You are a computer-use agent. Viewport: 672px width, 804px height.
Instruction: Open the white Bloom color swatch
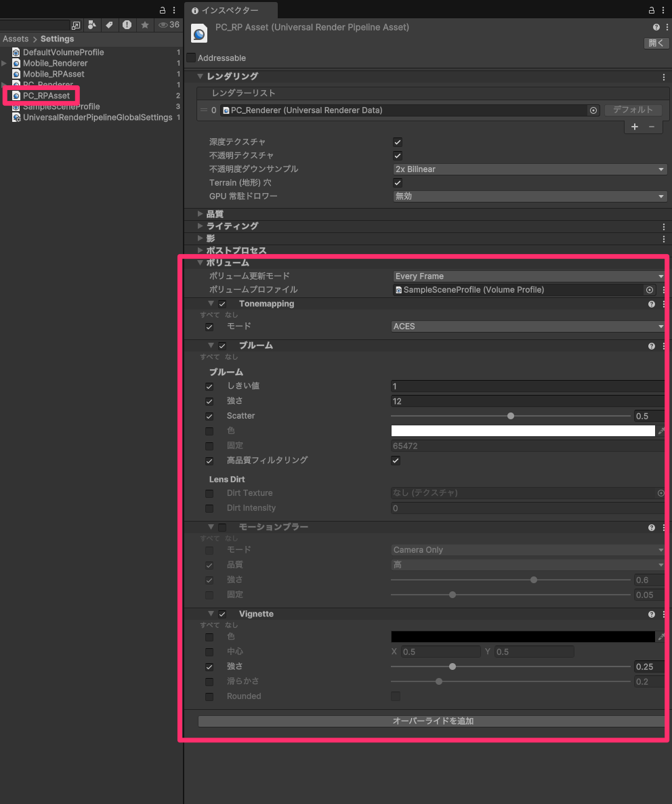click(x=523, y=431)
